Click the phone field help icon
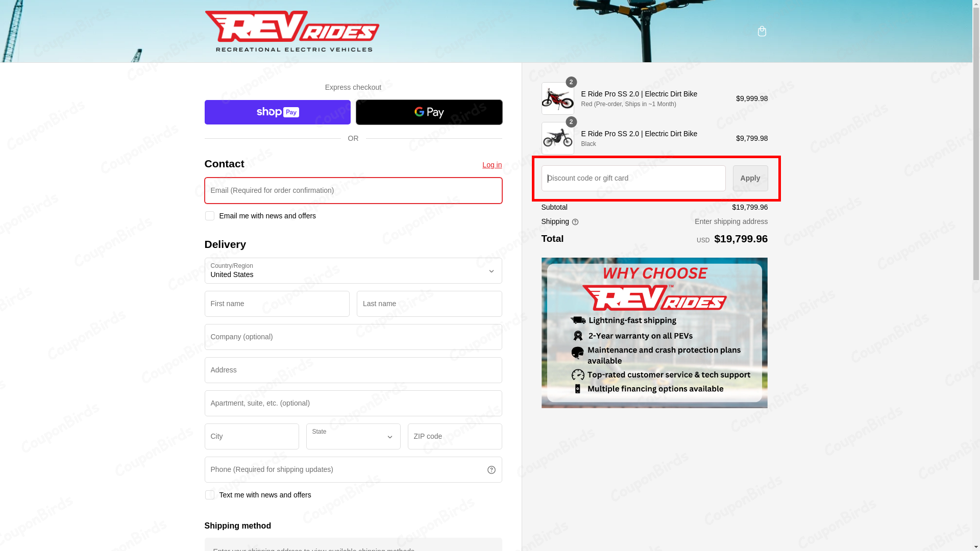The height and width of the screenshot is (551, 980). (491, 470)
